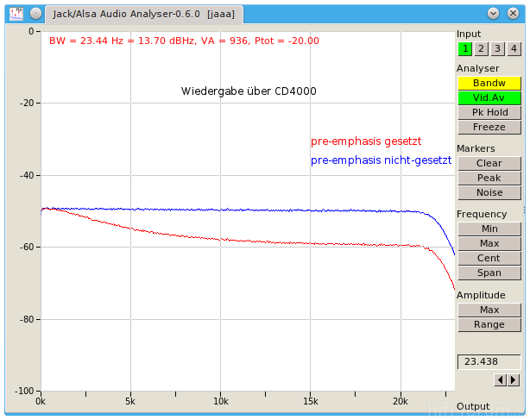Freeze the analyser display
Screen dimensions: 530x420
tap(489, 128)
